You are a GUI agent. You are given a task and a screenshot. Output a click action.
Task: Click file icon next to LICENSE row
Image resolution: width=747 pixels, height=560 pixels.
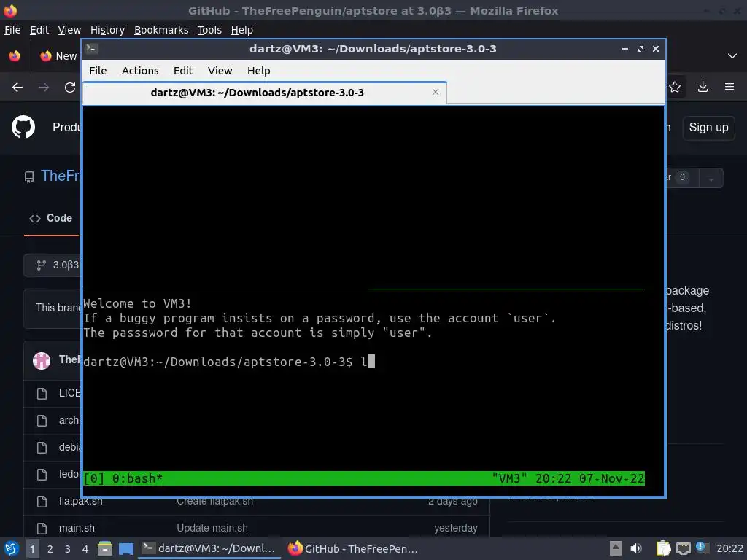tap(42, 393)
